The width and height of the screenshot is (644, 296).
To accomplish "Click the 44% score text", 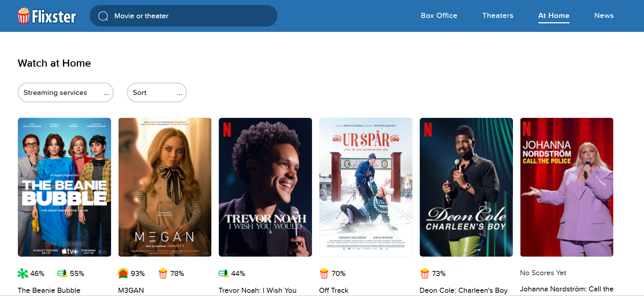I will click(x=238, y=273).
